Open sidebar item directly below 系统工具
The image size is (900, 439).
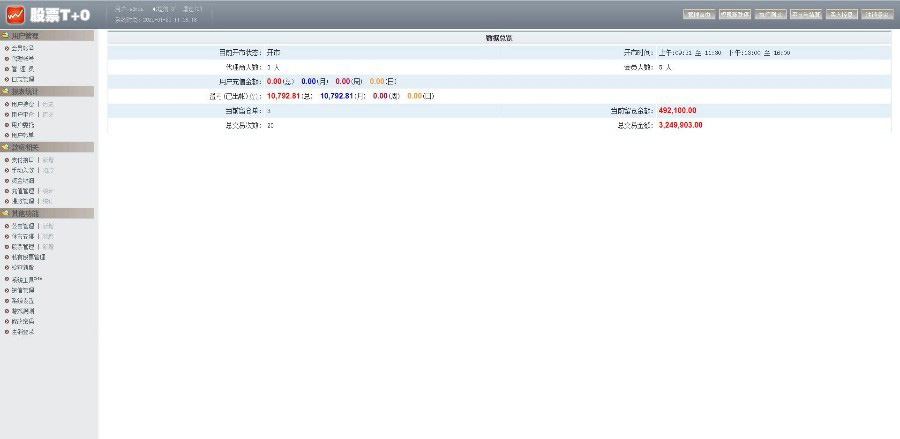[23, 290]
